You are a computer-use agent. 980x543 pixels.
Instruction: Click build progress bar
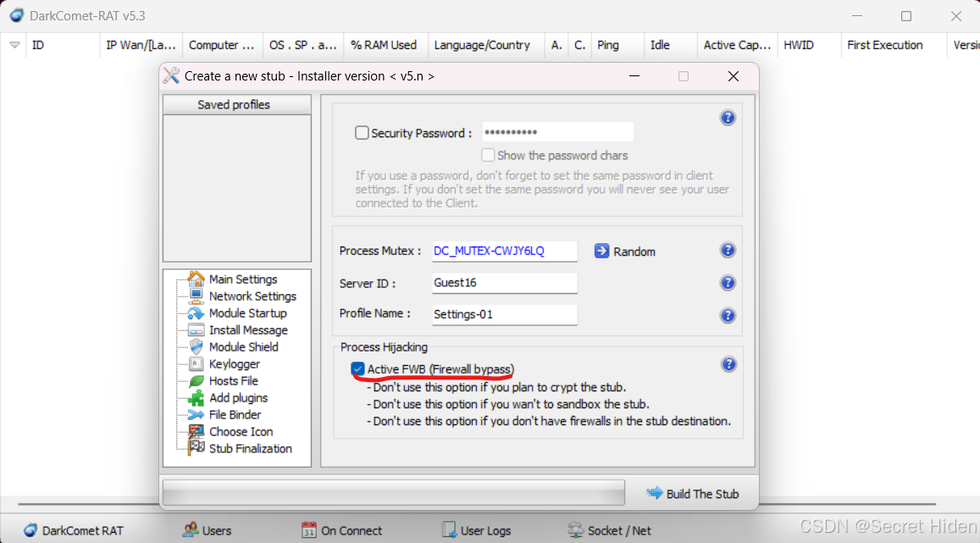394,492
